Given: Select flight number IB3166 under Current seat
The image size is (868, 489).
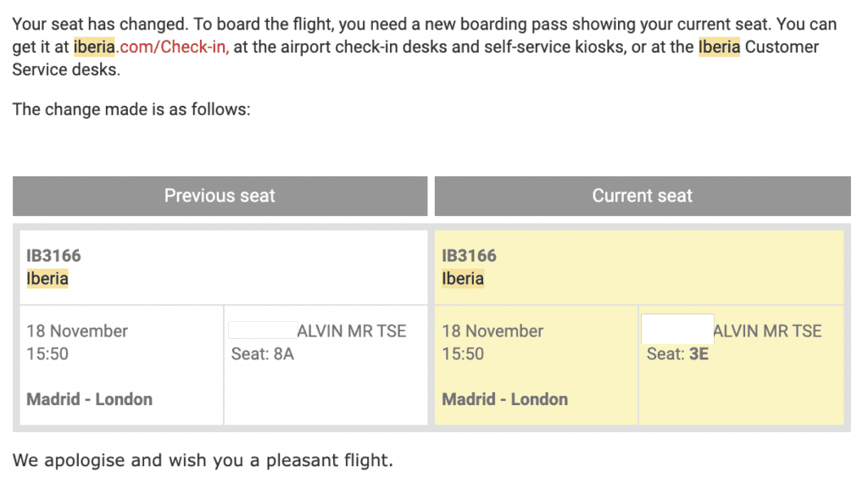Looking at the screenshot, I should [x=470, y=255].
